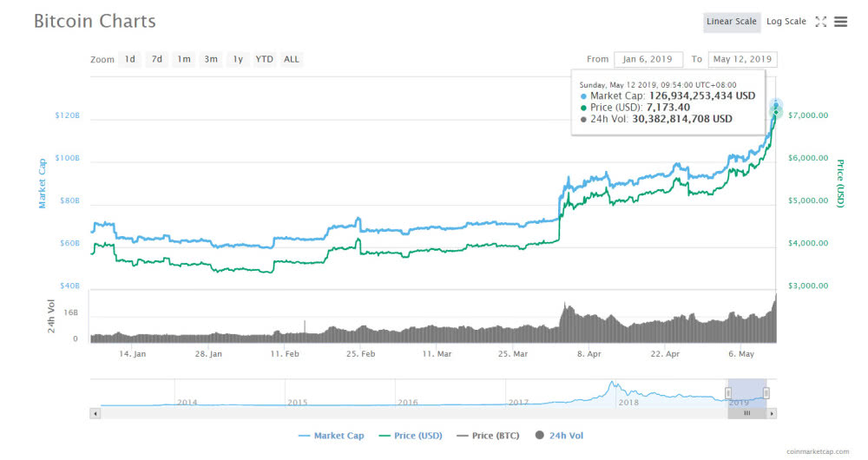Grab the navigator left range handle
Viewport: 868px width, 460px height.
tap(728, 393)
